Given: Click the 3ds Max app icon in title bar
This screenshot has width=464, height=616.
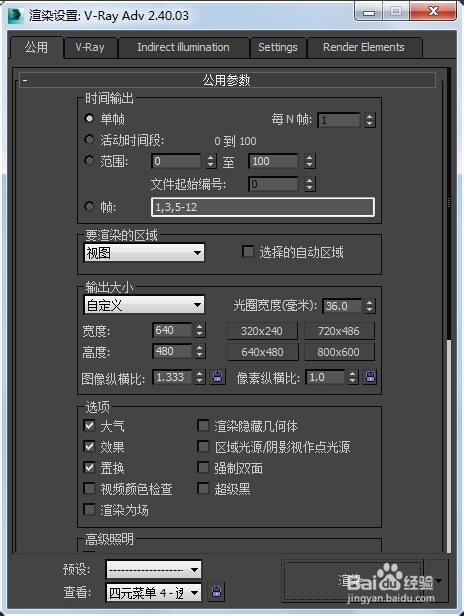Looking at the screenshot, I should tap(15, 15).
